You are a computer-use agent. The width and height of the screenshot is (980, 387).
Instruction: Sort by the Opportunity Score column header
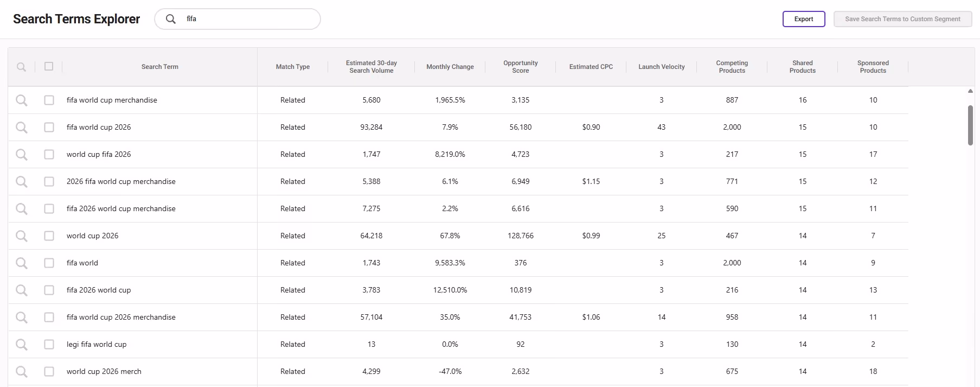[521, 67]
